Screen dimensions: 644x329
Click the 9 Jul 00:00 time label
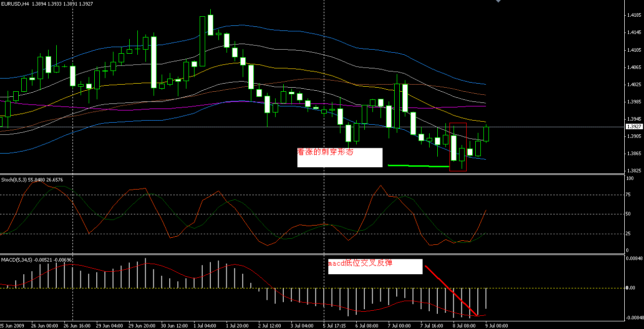497,325
